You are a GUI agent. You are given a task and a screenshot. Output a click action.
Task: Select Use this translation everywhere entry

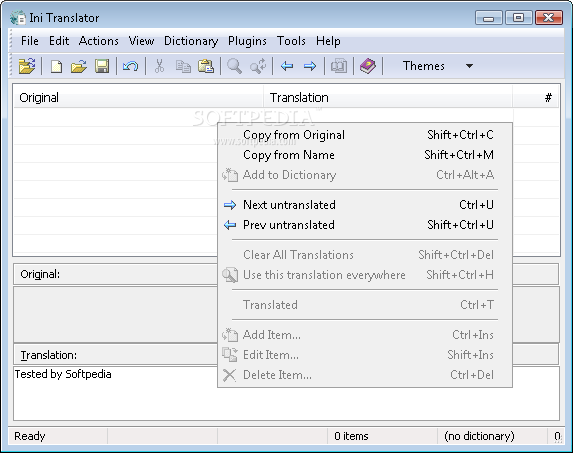coord(365,275)
